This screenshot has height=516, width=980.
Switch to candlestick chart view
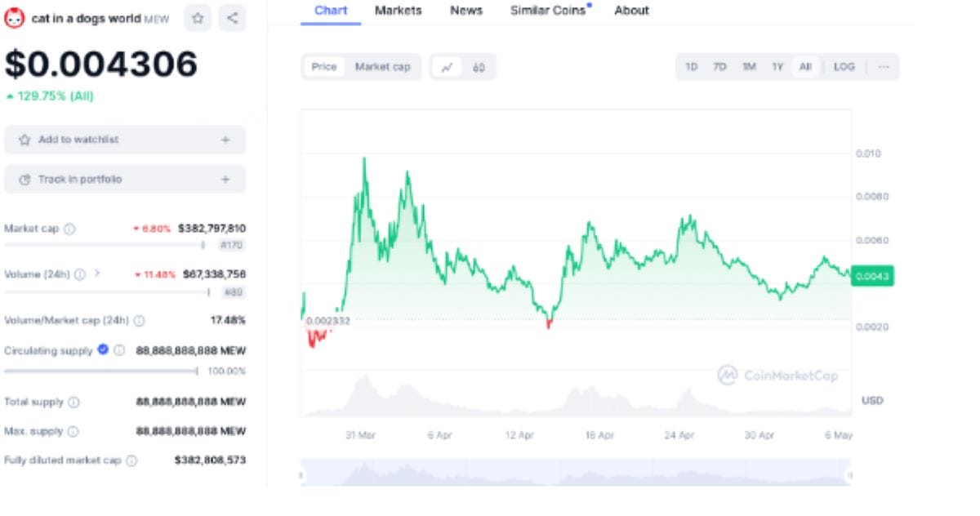pyautogui.click(x=479, y=67)
